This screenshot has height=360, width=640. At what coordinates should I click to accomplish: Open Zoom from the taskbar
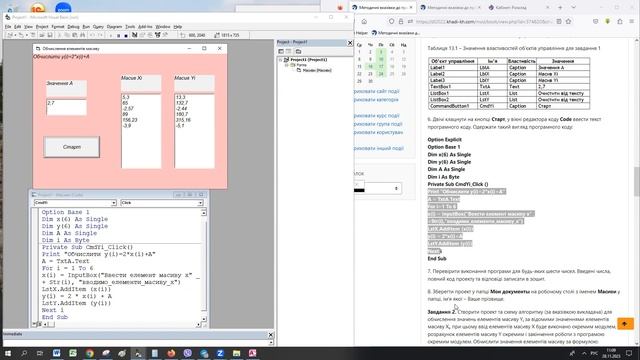point(220,353)
